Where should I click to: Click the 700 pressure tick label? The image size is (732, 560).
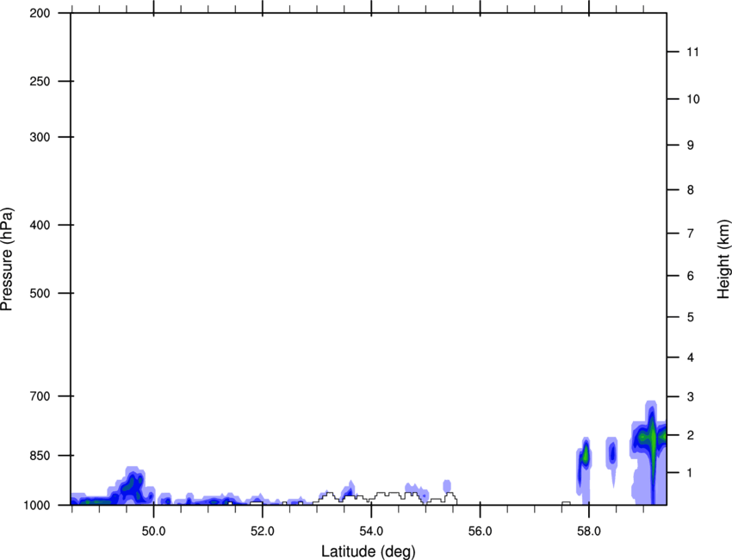coord(40,396)
